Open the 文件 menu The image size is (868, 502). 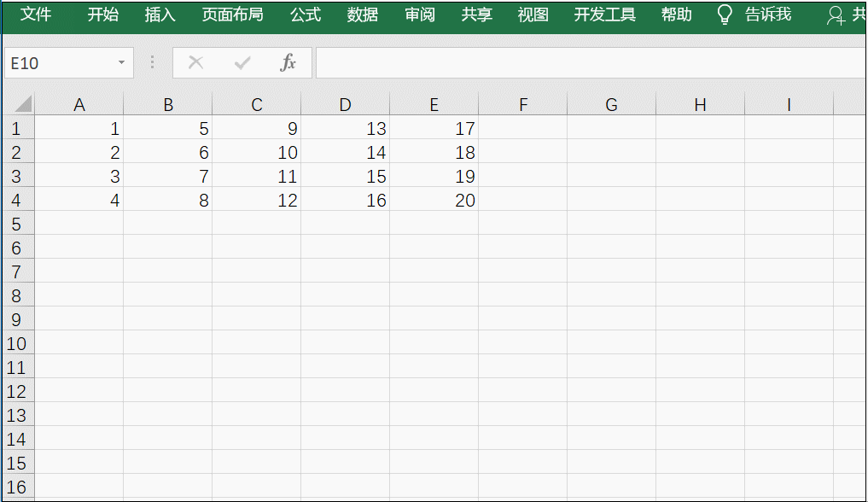pyautogui.click(x=35, y=15)
